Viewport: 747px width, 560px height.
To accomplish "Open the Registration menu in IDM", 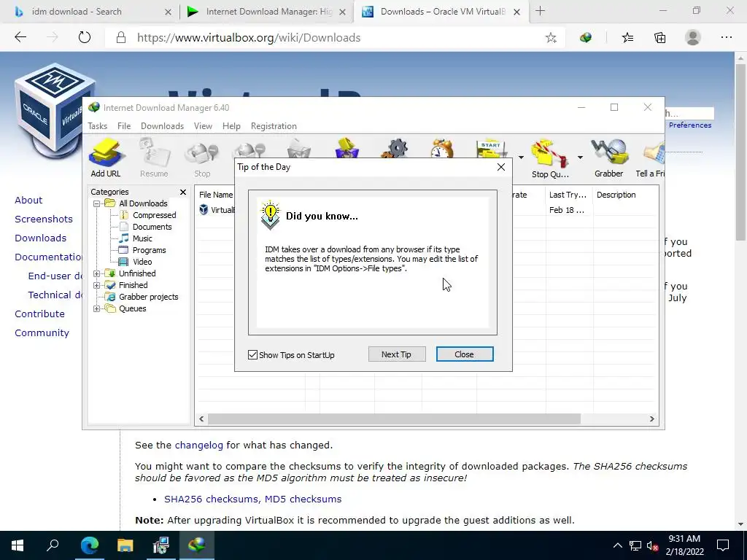I will 274,126.
